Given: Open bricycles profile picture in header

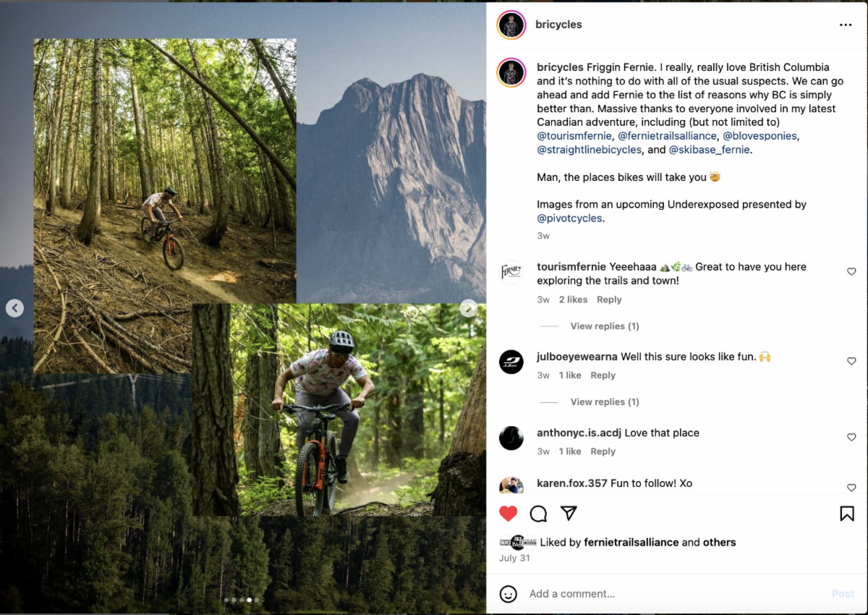Looking at the screenshot, I should coord(511,25).
